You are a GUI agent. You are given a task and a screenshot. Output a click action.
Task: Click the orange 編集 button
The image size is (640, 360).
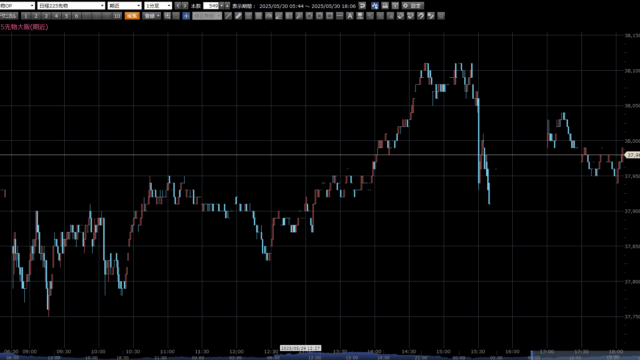(x=132, y=16)
